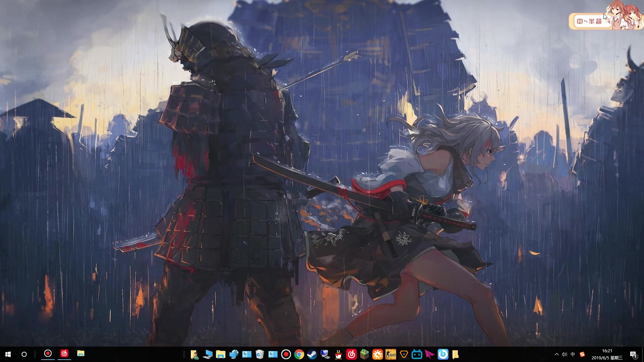This screenshot has width=644, height=362.
Task: Open the volume control in tray
Action: pos(565,354)
